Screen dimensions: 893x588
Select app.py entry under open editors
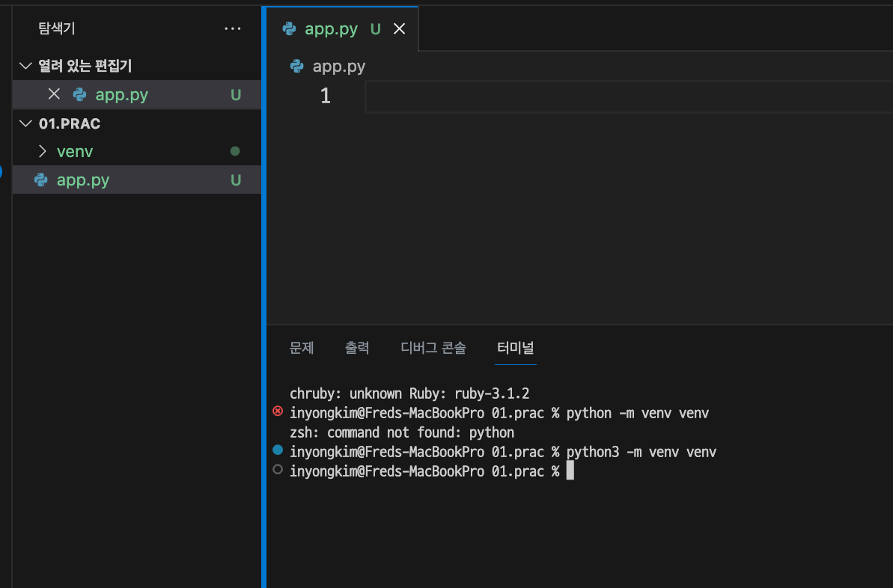[137, 94]
